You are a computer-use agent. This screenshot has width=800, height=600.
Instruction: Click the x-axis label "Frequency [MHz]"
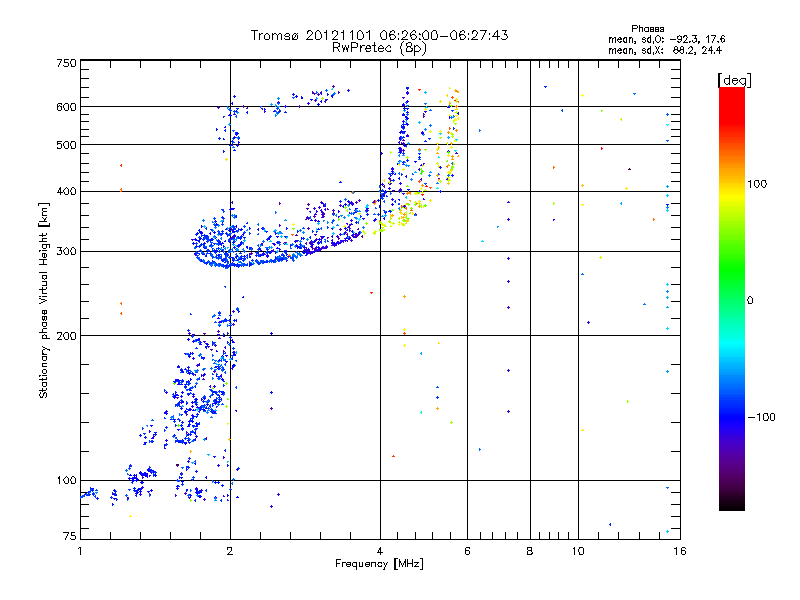[x=379, y=564]
